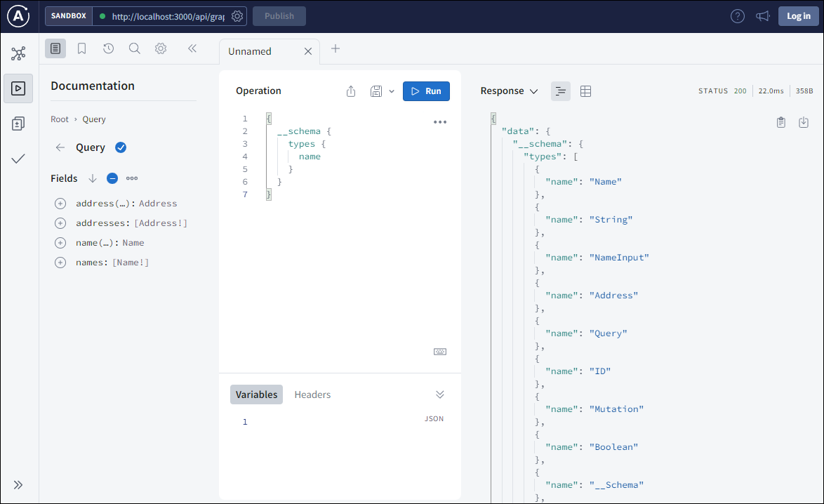This screenshot has height=504, width=824.
Task: Add the address(…) field
Action: [x=60, y=204]
